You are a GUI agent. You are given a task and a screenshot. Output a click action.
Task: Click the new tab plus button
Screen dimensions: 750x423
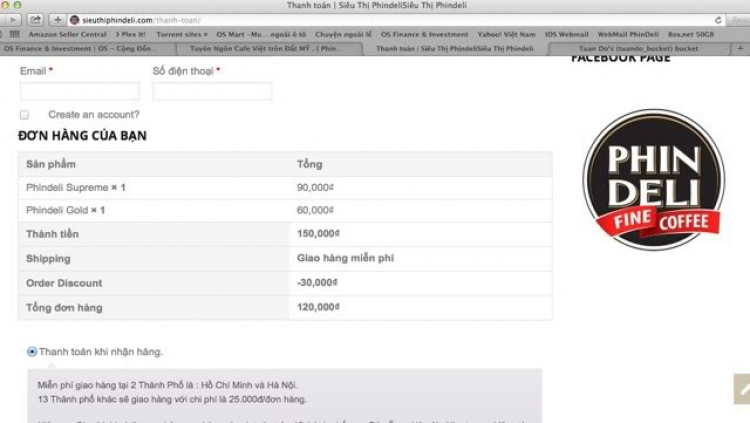[x=740, y=48]
